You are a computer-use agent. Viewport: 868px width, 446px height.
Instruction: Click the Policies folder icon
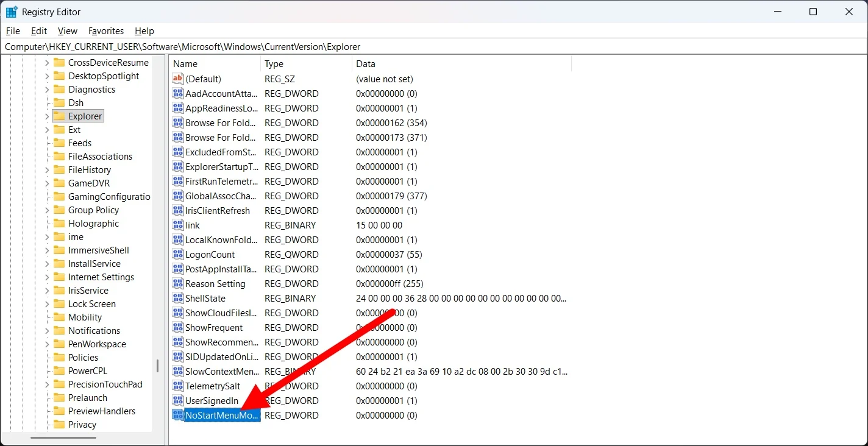[x=59, y=358]
